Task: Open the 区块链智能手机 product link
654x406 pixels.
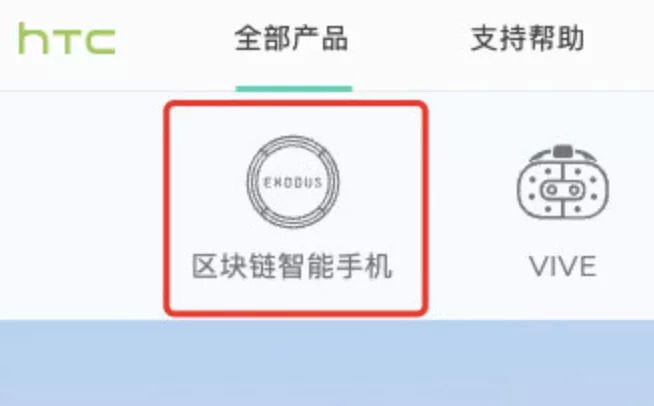Action: [292, 266]
